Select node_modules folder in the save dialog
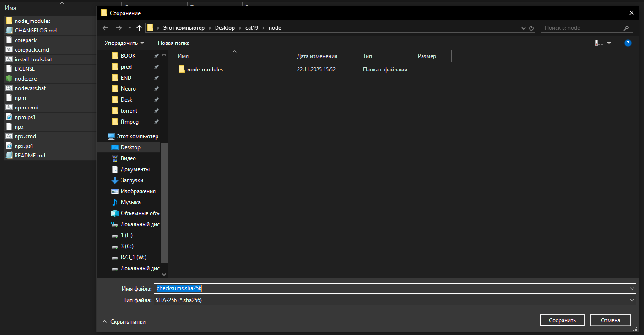This screenshot has width=644, height=335. [x=205, y=70]
